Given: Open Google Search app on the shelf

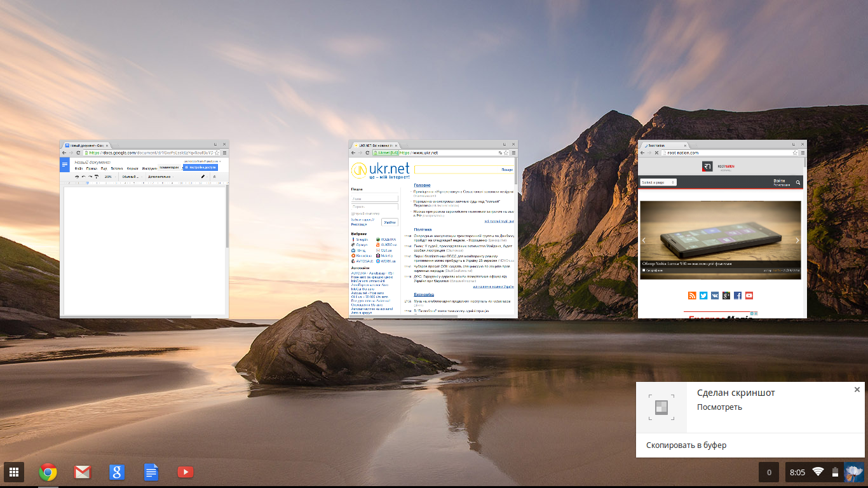Looking at the screenshot, I should point(116,472).
